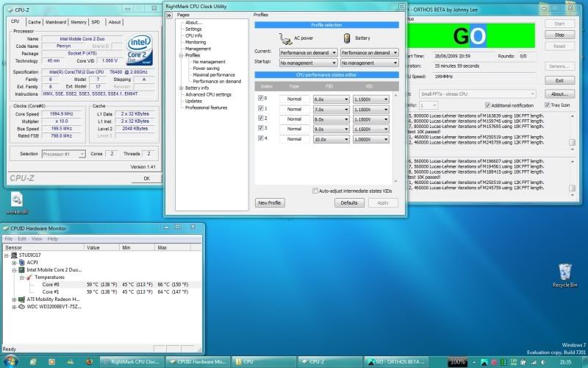Screen dimensions: 588x368
Task: Expand the ATI Mobility Radeon node
Action: 14,300
